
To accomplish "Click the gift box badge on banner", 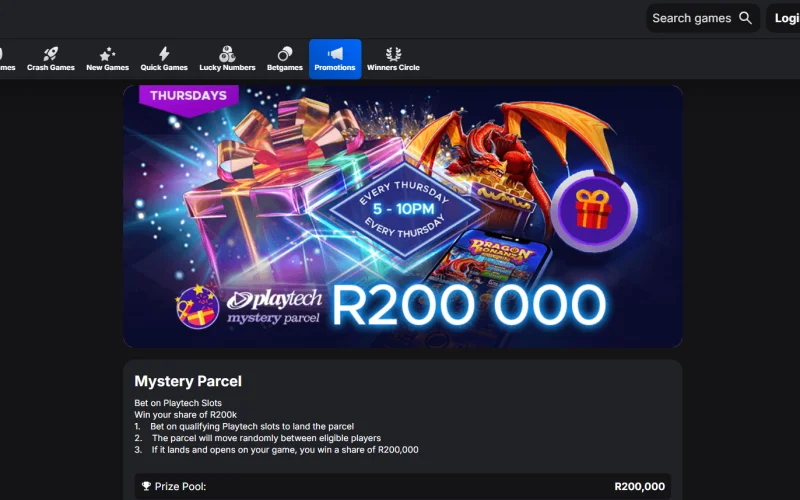I will pos(594,210).
